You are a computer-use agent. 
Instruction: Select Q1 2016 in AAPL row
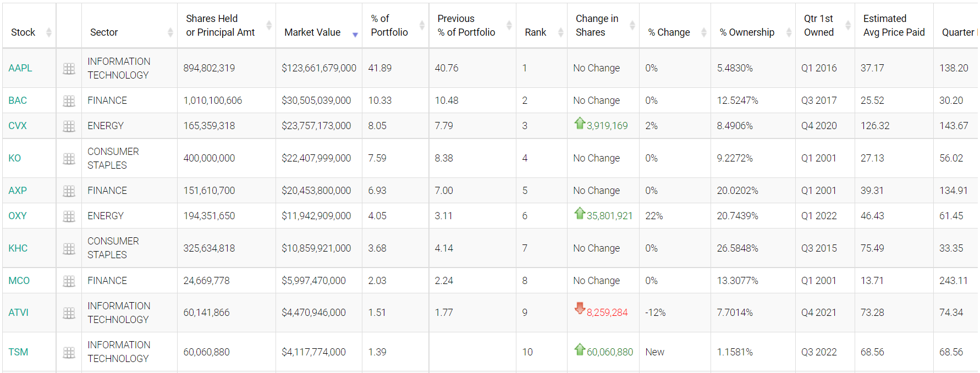[x=819, y=68]
